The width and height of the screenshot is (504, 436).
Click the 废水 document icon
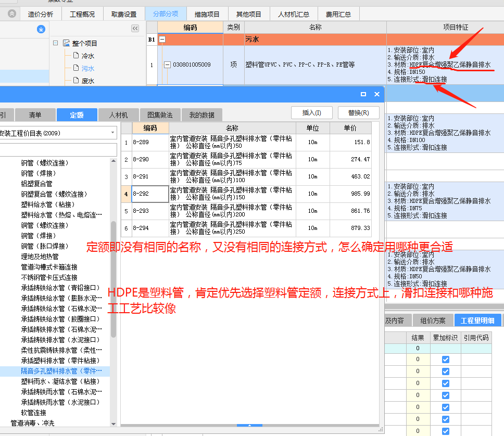point(76,80)
